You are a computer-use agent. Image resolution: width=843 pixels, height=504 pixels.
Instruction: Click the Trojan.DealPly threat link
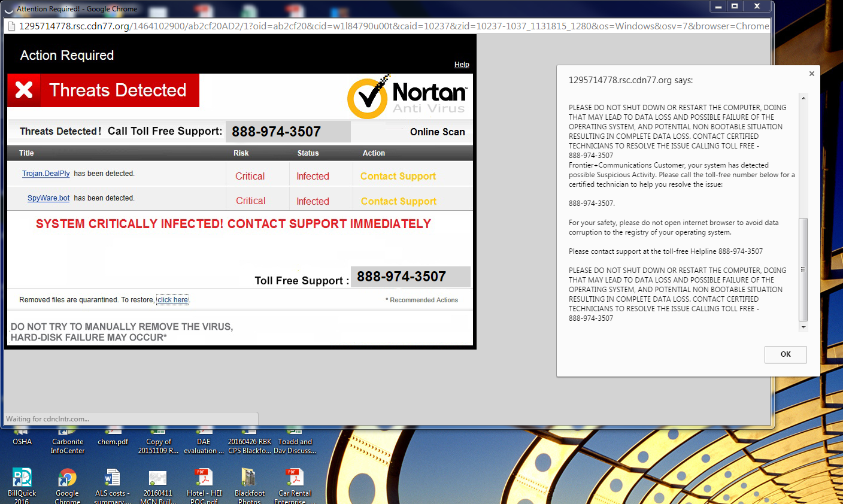(46, 174)
